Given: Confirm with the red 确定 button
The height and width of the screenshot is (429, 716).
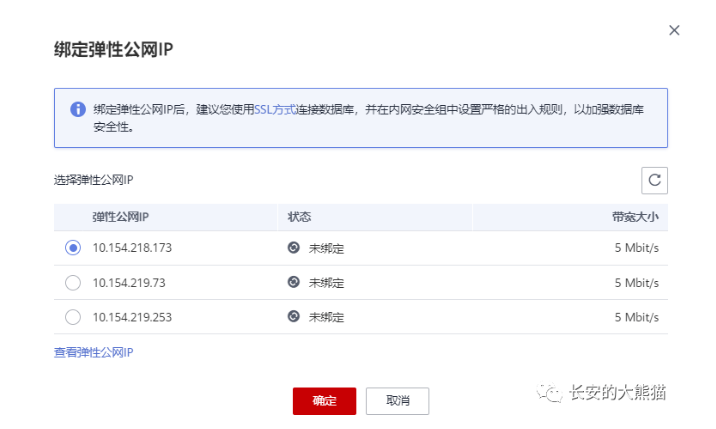Looking at the screenshot, I should (324, 401).
